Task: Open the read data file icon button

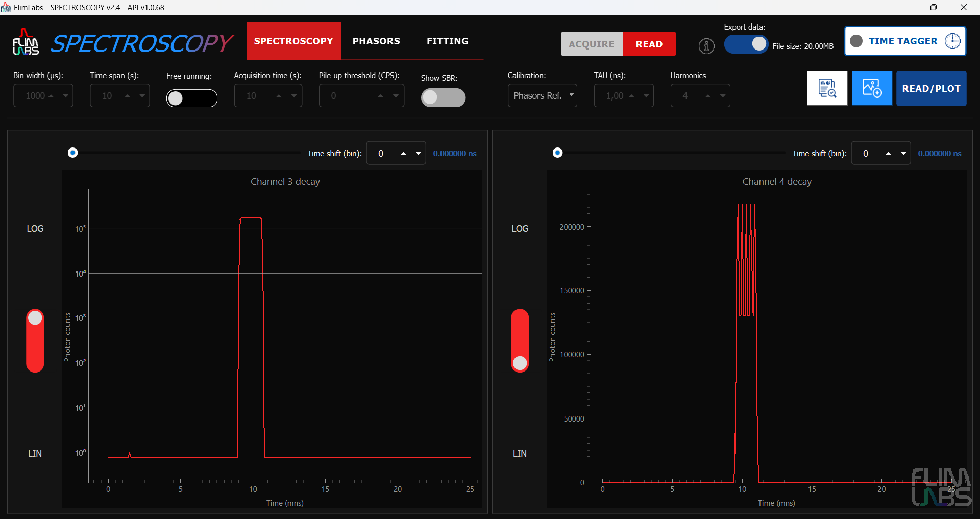Action: tap(827, 88)
